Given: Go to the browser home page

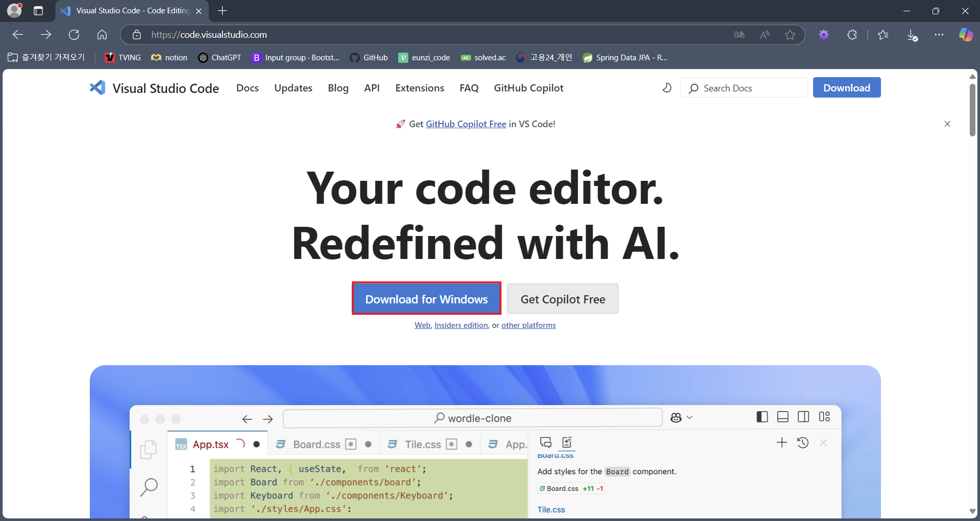Looking at the screenshot, I should tap(102, 35).
